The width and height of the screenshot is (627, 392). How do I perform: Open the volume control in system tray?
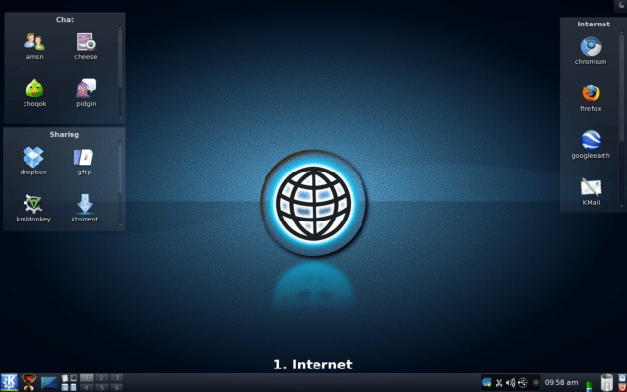coord(510,382)
